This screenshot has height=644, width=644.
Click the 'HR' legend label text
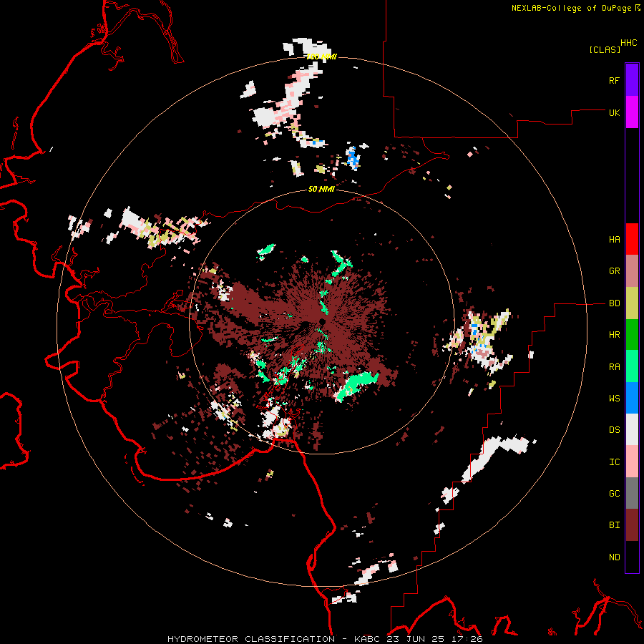(614, 335)
